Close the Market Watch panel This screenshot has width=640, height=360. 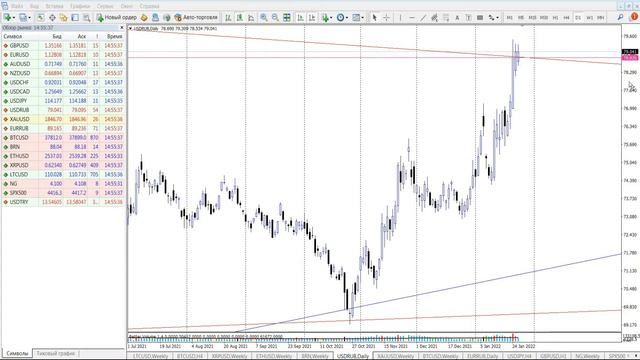pos(122,28)
